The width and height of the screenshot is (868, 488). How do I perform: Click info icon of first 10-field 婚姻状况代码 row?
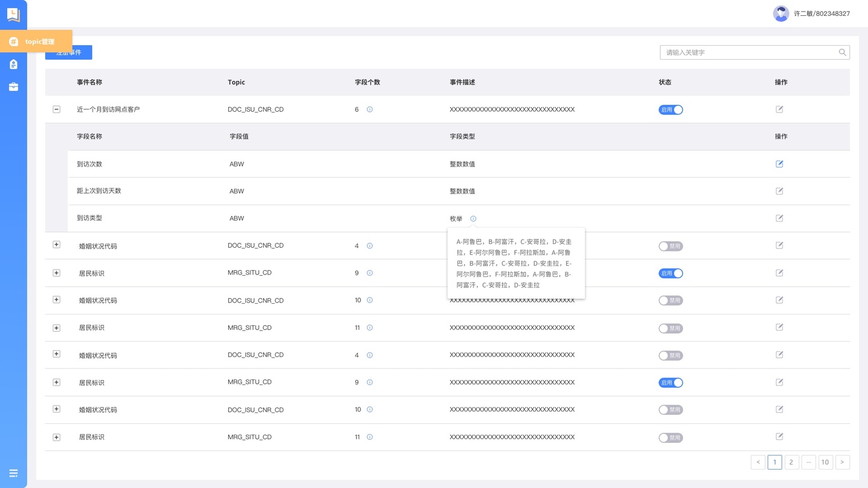(370, 300)
